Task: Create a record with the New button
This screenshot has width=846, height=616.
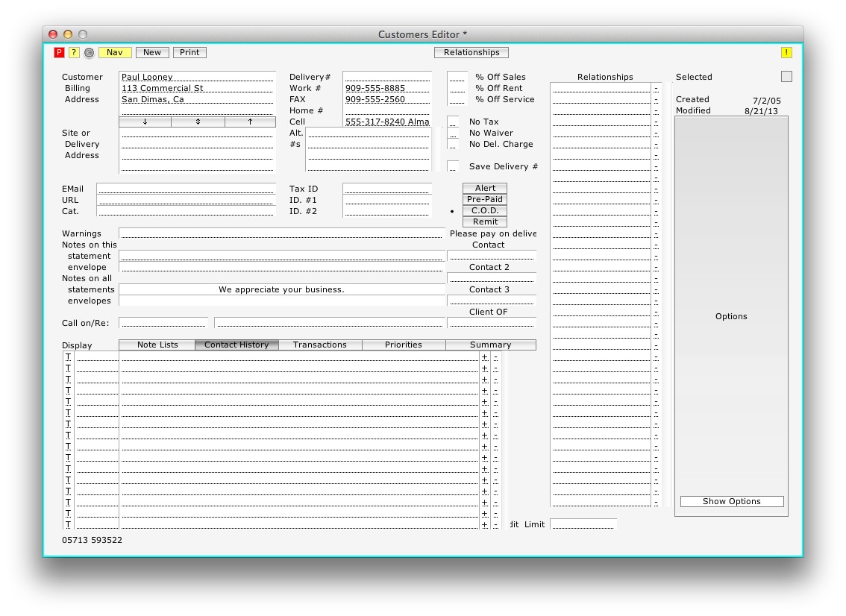Action: tap(152, 52)
